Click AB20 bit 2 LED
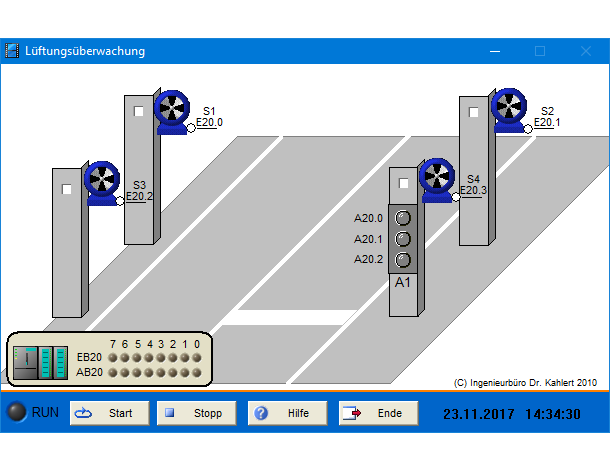610x469 pixels. pyautogui.click(x=173, y=373)
